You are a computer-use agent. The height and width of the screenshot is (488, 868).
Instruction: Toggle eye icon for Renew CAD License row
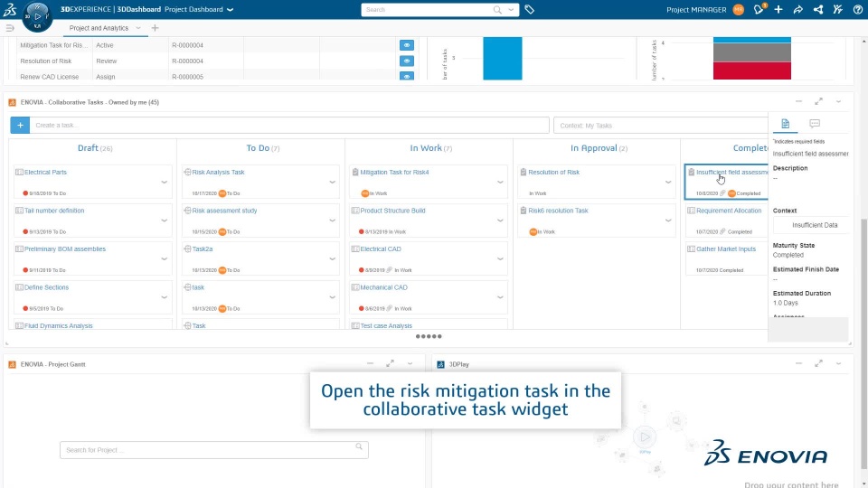pos(406,76)
